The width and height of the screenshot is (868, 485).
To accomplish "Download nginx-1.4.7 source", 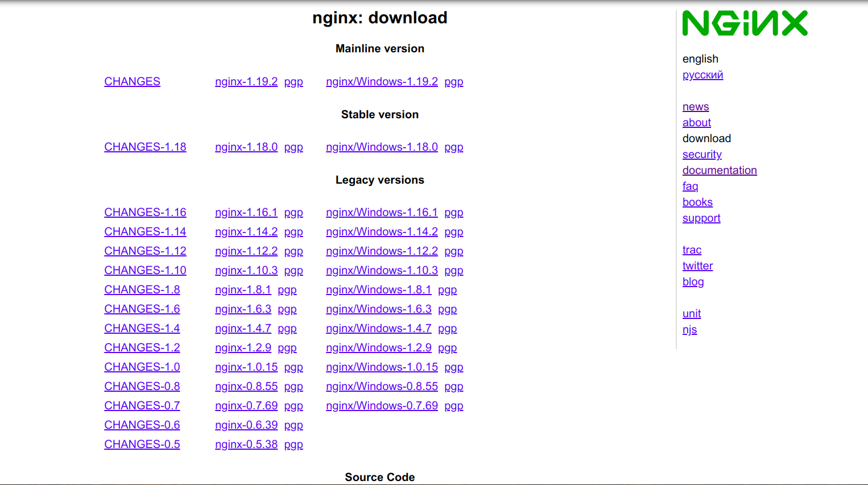I will click(x=243, y=328).
